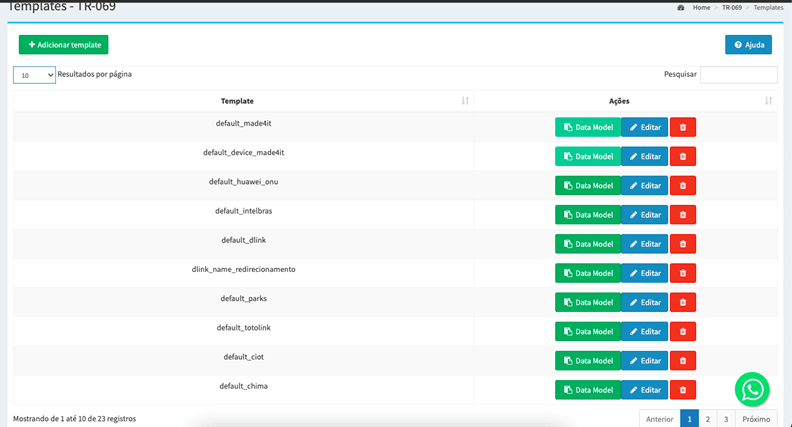Screen dimensions: 792x427
Task: Delete the default_made4it template via trash icon
Action: pos(682,127)
